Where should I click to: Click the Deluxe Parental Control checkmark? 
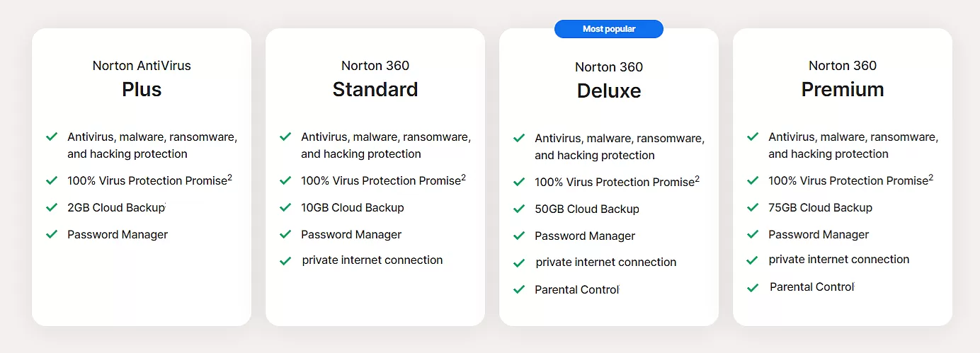tap(519, 289)
